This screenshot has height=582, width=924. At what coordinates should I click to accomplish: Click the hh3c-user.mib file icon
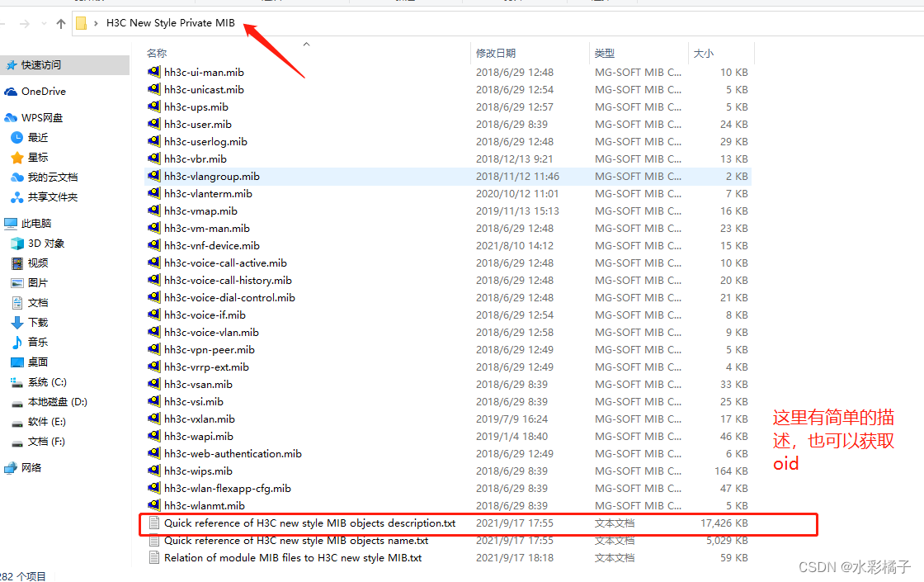click(x=153, y=124)
